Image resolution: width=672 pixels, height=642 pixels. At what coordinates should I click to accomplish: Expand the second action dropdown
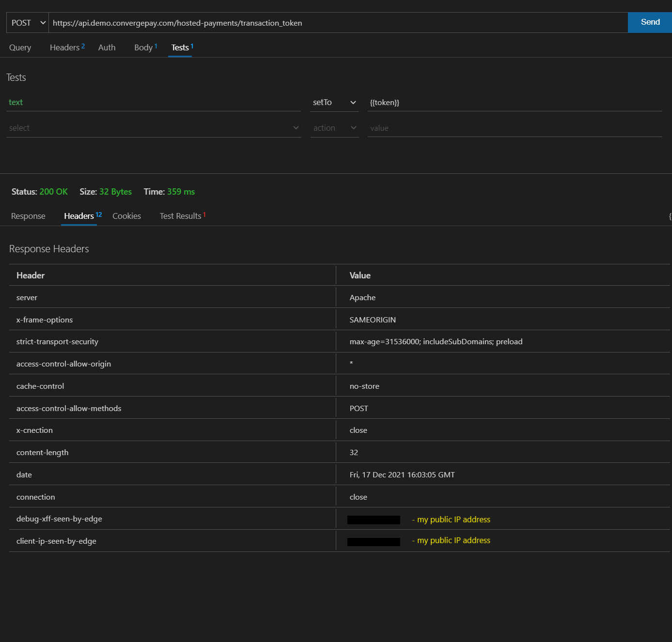tap(334, 127)
